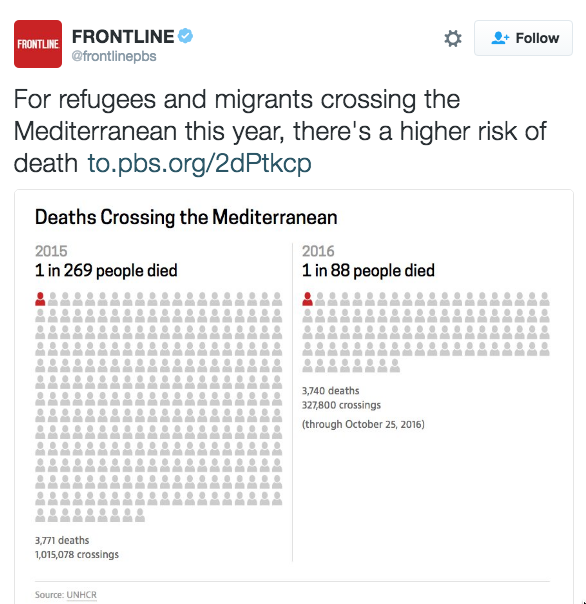Click the UNHCR source link
This screenshot has width=586, height=604.
[82, 595]
